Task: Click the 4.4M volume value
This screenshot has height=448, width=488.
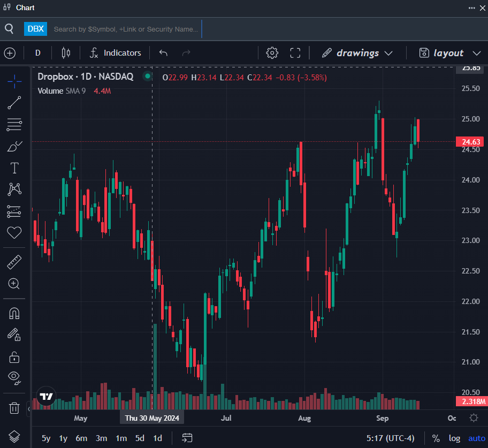Action: (102, 91)
